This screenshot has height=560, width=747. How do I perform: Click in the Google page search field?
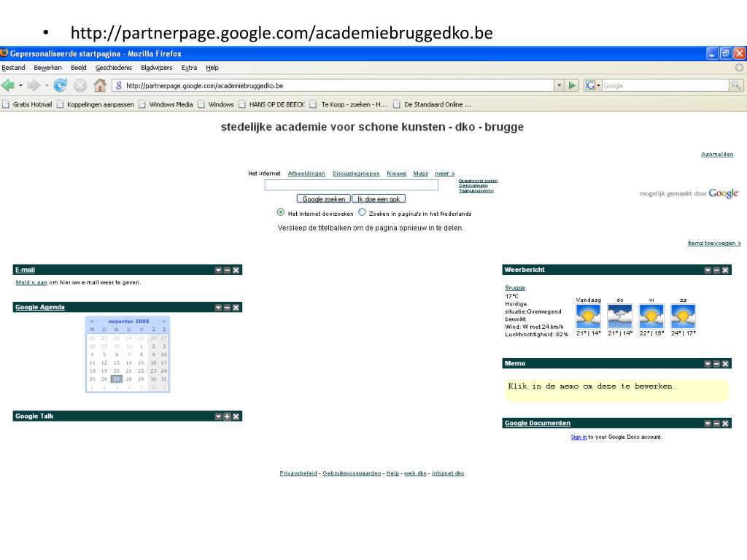pyautogui.click(x=352, y=184)
